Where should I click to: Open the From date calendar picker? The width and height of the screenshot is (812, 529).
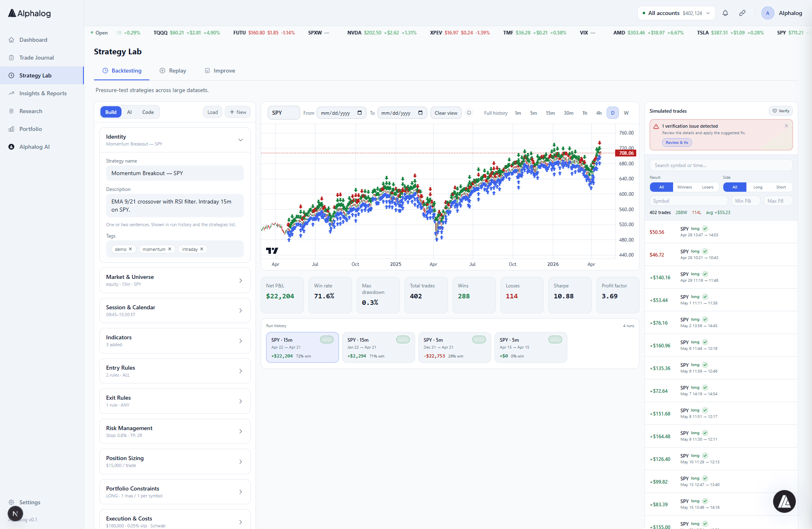(x=360, y=113)
